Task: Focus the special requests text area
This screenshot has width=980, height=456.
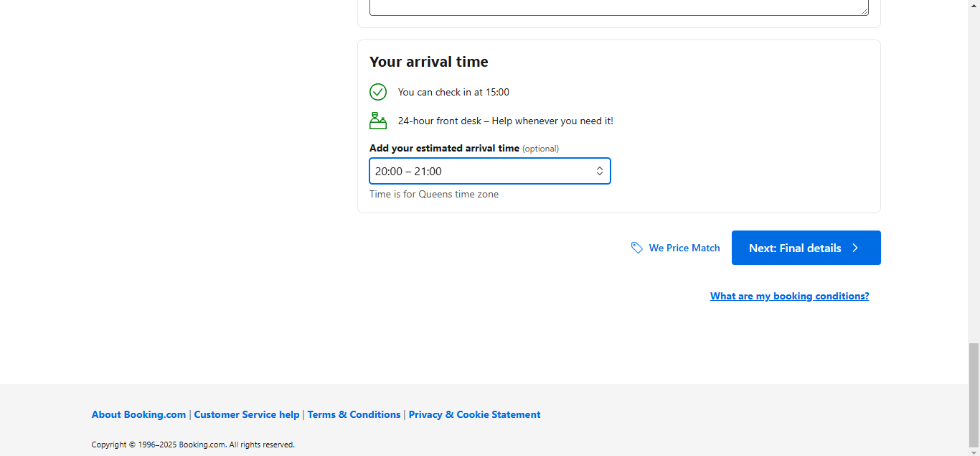Action: click(617, 7)
